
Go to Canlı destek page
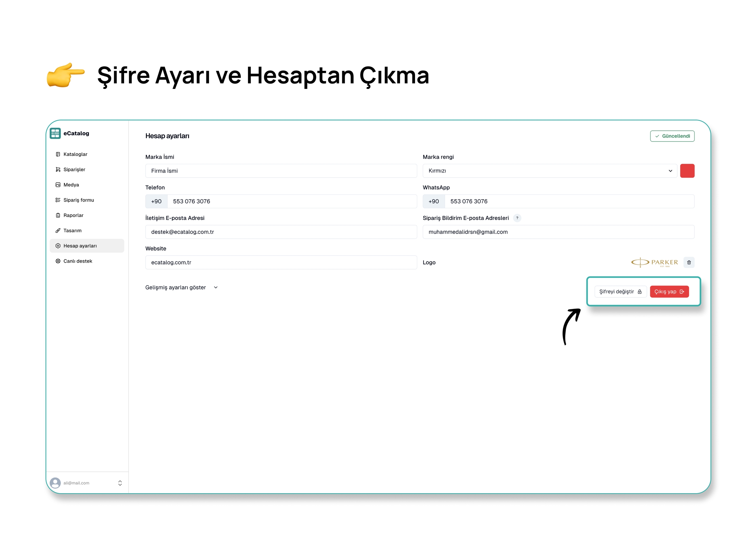pos(78,261)
